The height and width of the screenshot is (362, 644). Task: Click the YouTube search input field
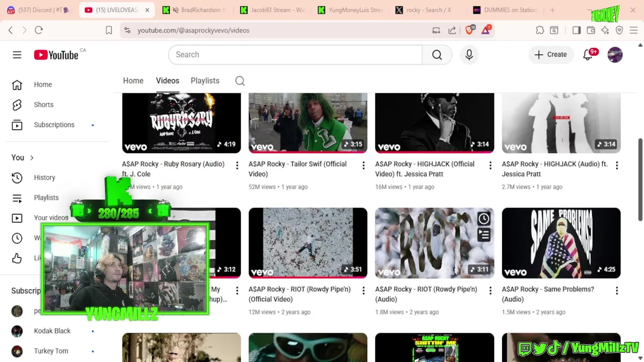295,55
